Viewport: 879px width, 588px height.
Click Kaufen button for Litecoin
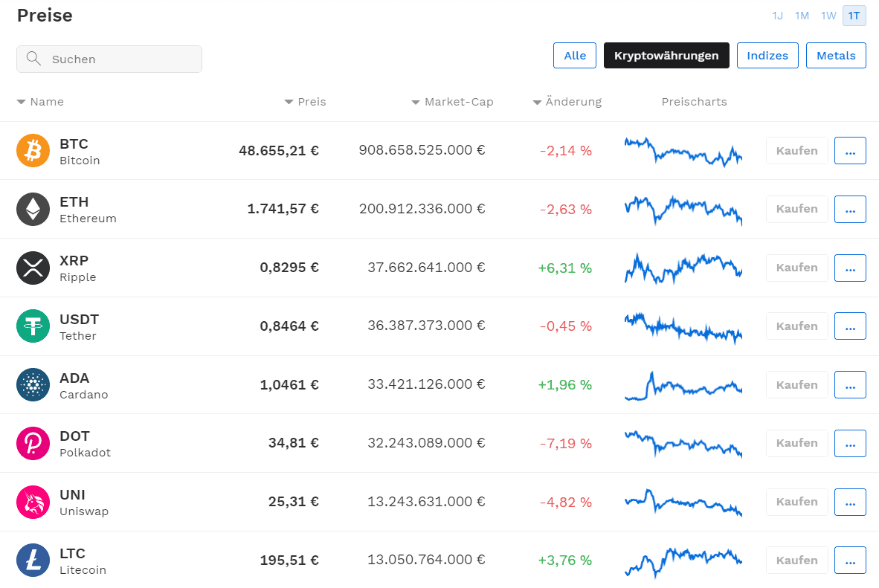796,560
